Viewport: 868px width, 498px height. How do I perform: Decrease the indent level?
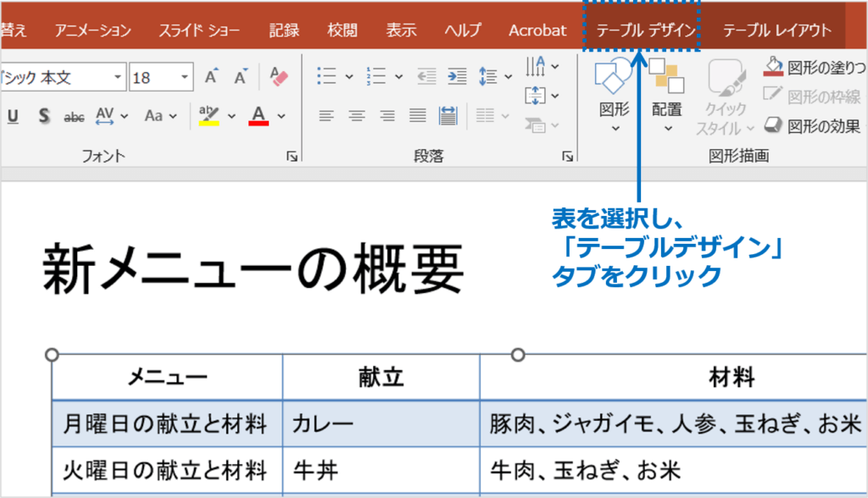(x=427, y=76)
